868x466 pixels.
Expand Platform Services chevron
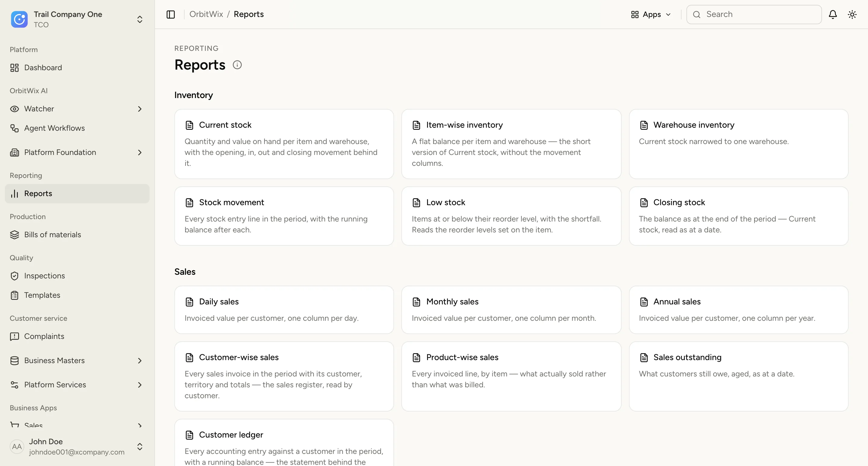pyautogui.click(x=140, y=385)
